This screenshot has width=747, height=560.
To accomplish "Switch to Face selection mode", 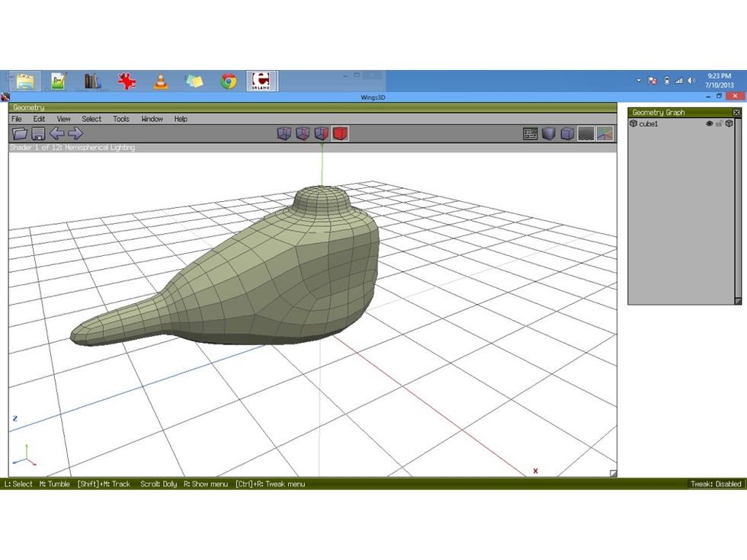I will (321, 133).
